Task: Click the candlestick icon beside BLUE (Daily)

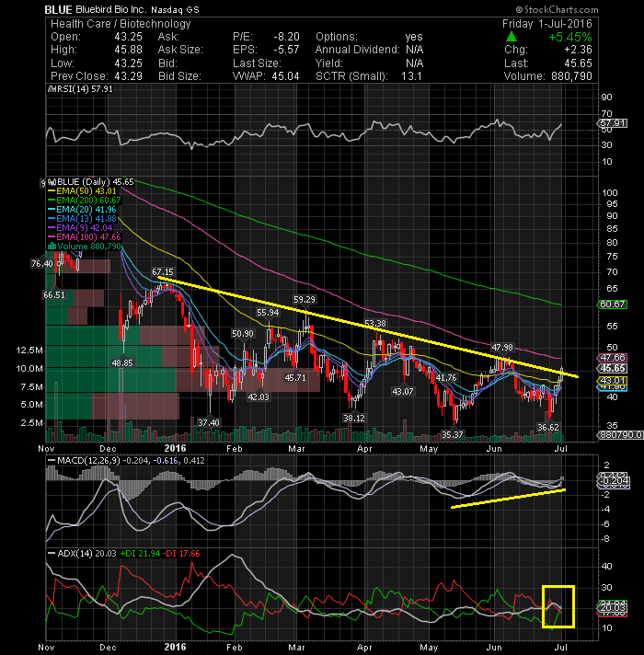Action: pyautogui.click(x=52, y=182)
